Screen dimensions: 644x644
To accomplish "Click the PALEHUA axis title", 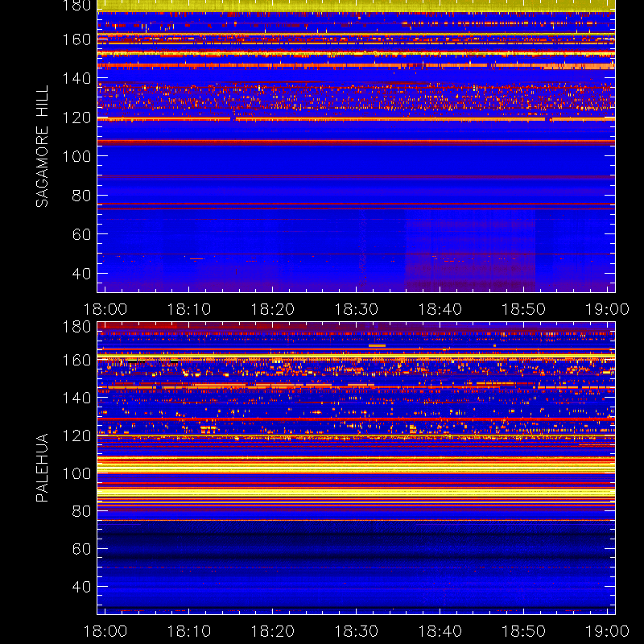I will (43, 468).
